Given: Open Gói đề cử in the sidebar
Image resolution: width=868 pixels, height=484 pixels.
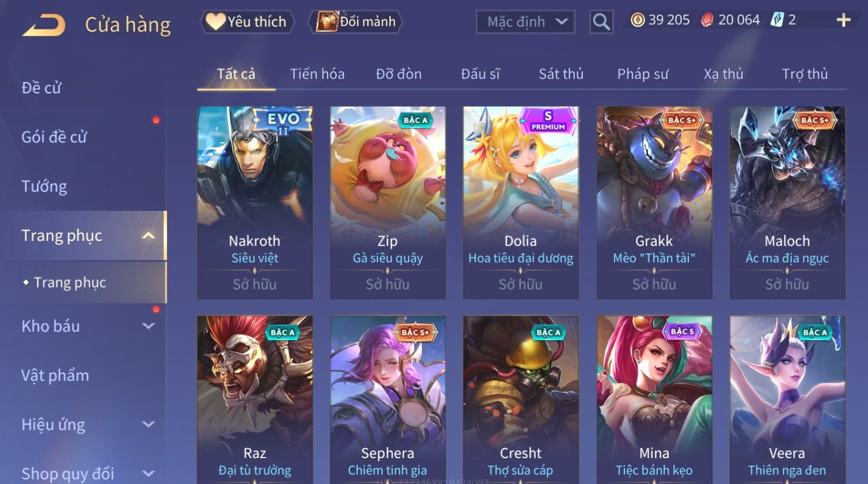Looking at the screenshot, I should 54,137.
